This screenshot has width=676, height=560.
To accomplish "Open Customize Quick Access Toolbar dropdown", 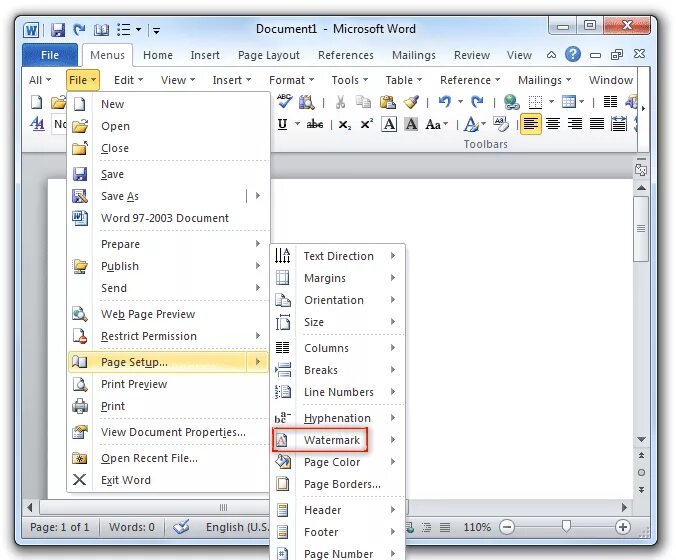I will 156,30.
